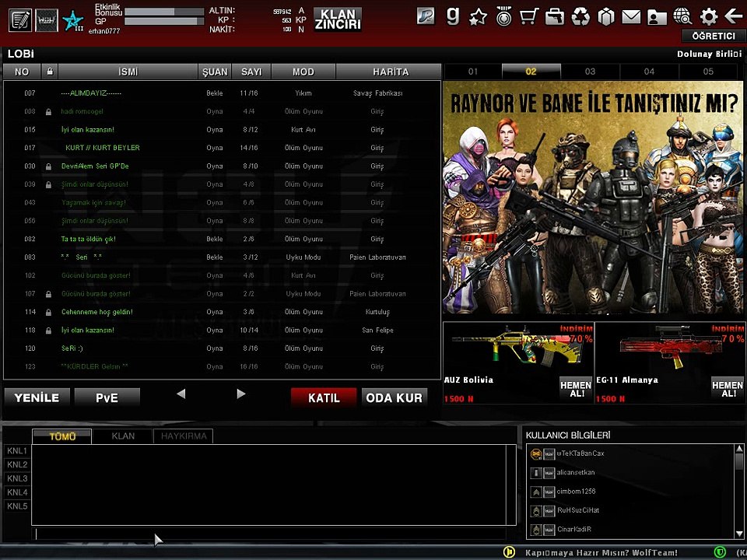The height and width of the screenshot is (560, 747).
Task: Select the HAYKIRMA chat tab
Action: [184, 436]
